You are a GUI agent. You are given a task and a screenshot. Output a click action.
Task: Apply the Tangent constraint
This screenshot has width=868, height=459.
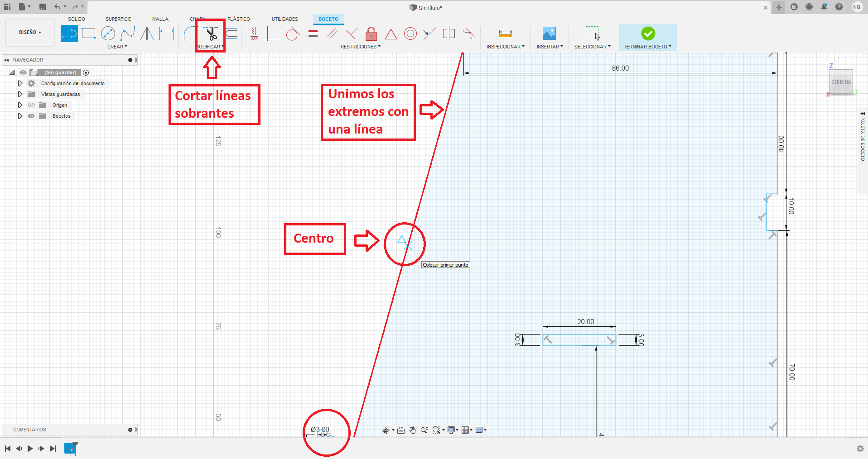coord(293,33)
